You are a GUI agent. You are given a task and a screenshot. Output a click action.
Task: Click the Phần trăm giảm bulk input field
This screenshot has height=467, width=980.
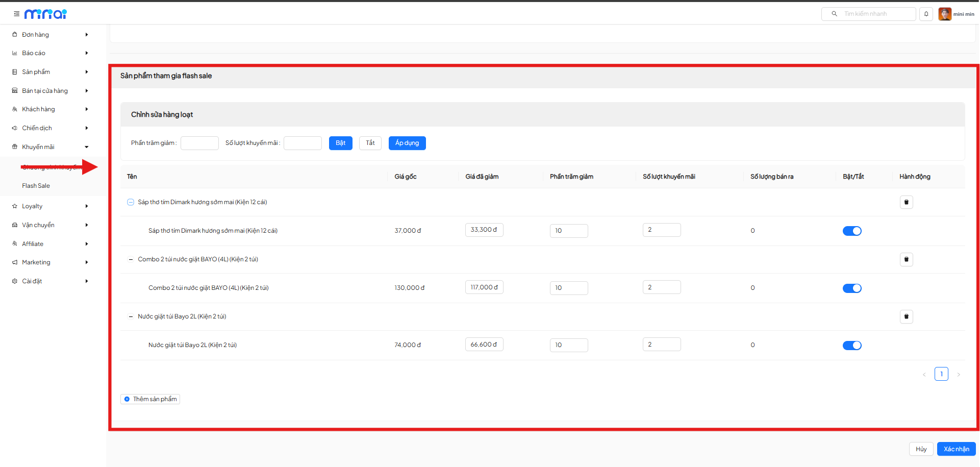coord(199,143)
